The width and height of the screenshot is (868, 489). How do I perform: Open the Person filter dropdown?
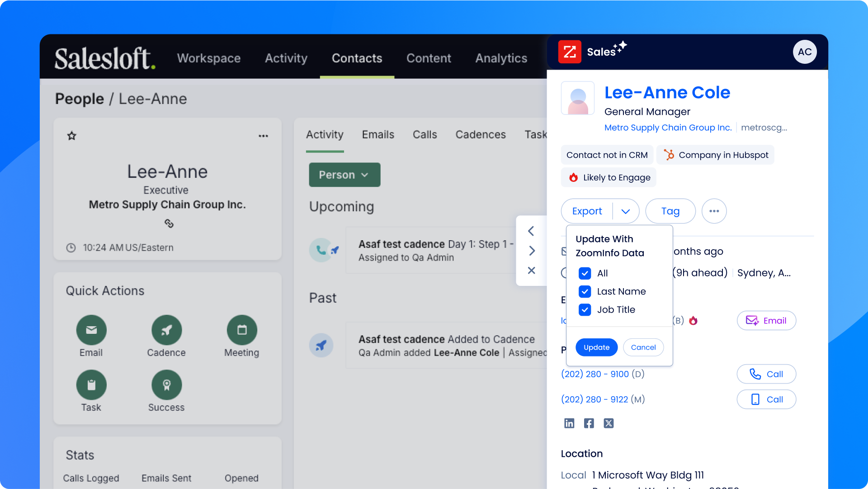tap(344, 175)
